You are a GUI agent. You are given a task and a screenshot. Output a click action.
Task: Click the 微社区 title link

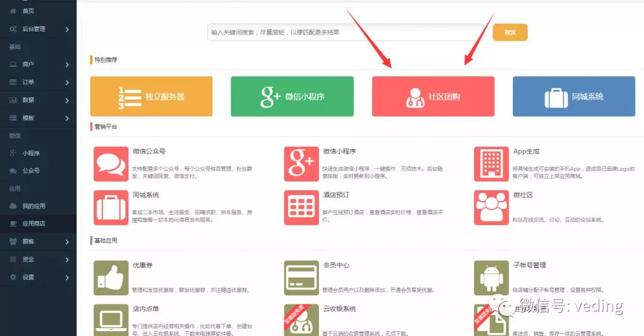[523, 195]
